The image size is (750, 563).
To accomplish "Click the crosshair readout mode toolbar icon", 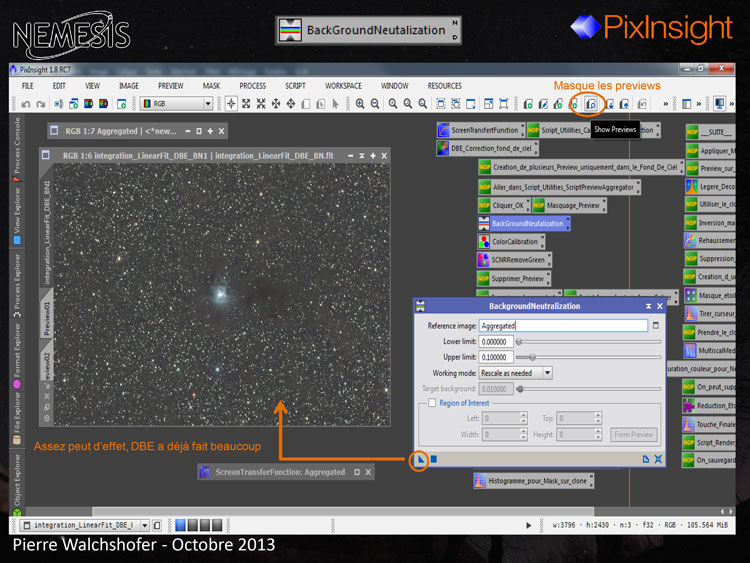I will (x=231, y=104).
